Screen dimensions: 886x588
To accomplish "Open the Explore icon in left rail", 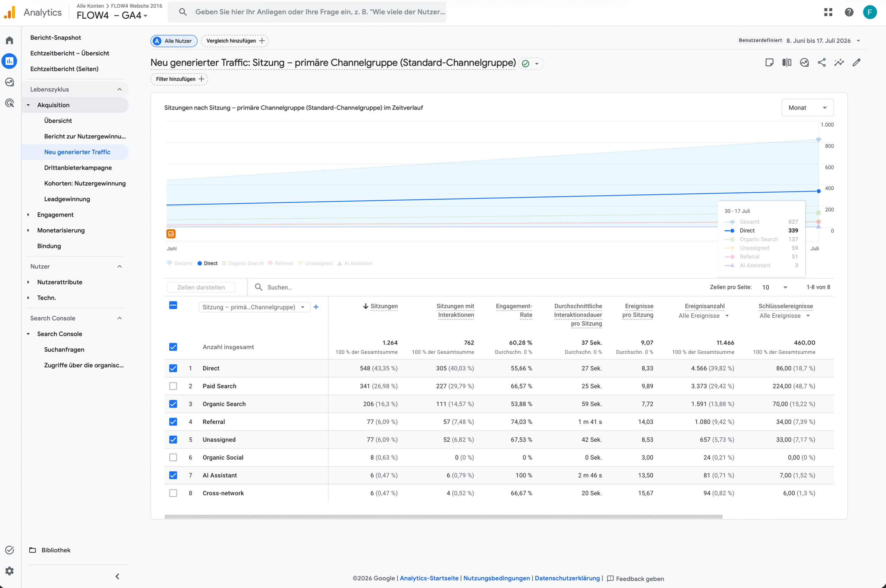I will click(10, 82).
